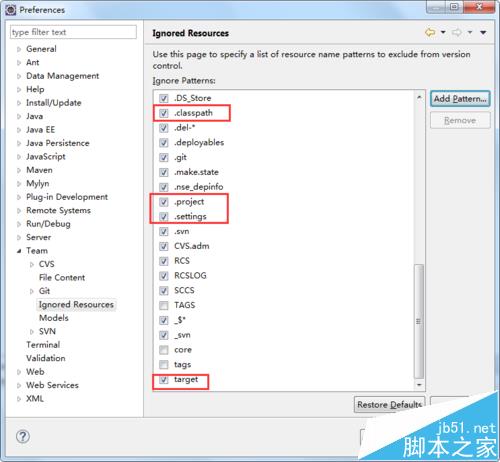Toggle the CVS.adm pattern checkbox

click(164, 246)
